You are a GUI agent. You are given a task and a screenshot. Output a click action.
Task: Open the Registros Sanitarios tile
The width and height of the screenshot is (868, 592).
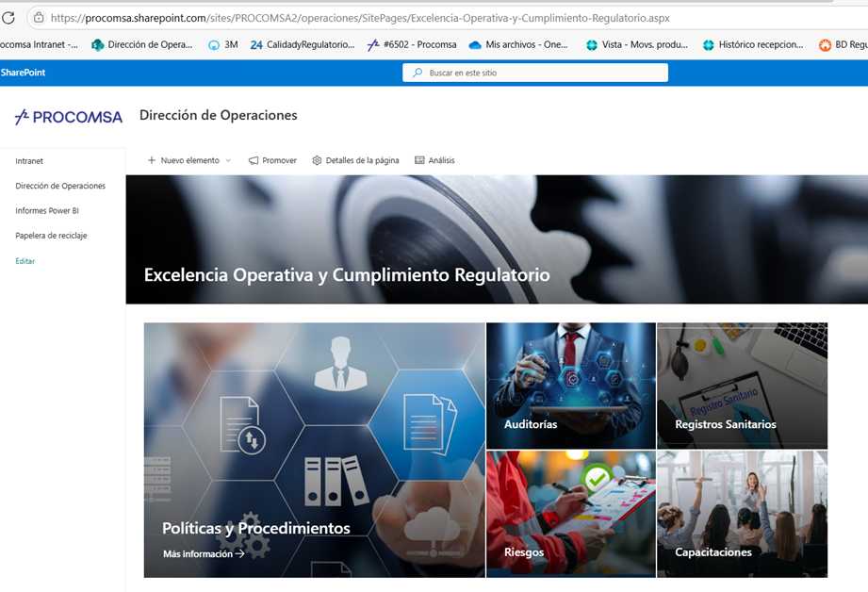[742, 386]
